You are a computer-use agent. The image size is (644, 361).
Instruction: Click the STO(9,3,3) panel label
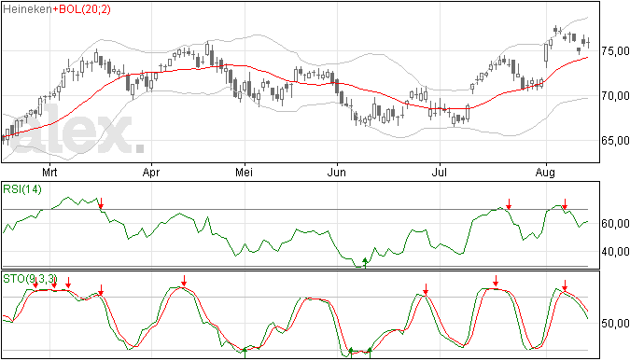pyautogui.click(x=30, y=279)
